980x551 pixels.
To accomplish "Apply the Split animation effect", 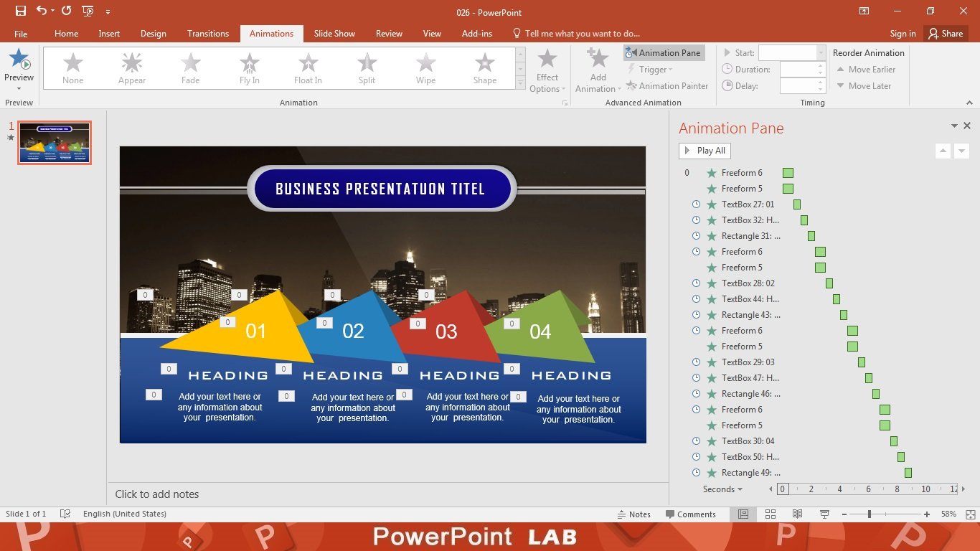I will (x=367, y=69).
